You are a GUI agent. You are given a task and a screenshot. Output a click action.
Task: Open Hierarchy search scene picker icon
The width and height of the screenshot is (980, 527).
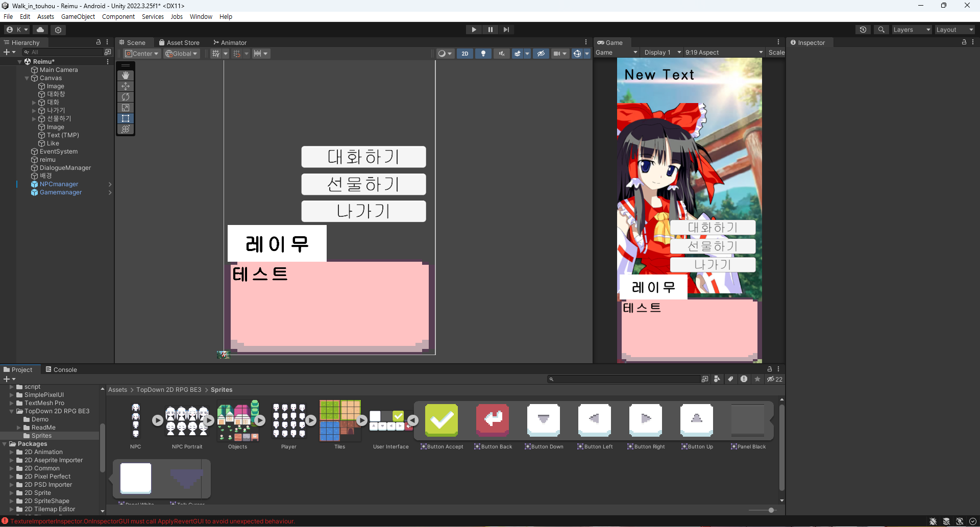click(108, 52)
